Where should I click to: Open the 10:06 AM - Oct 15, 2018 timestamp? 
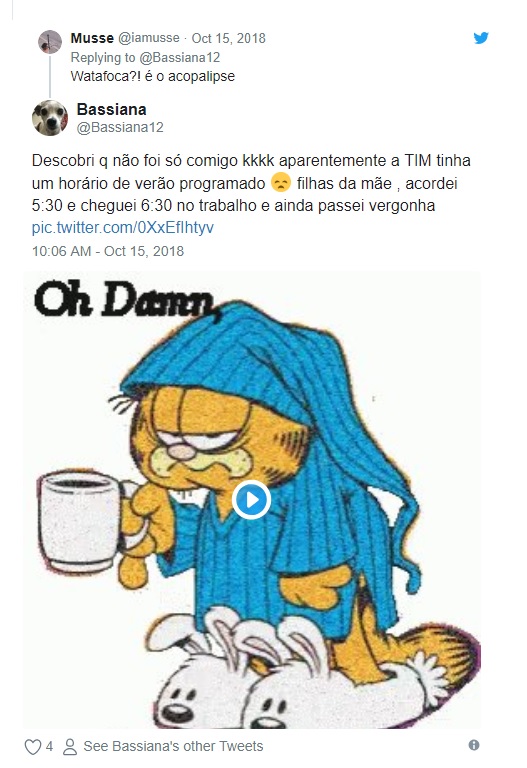pos(108,251)
